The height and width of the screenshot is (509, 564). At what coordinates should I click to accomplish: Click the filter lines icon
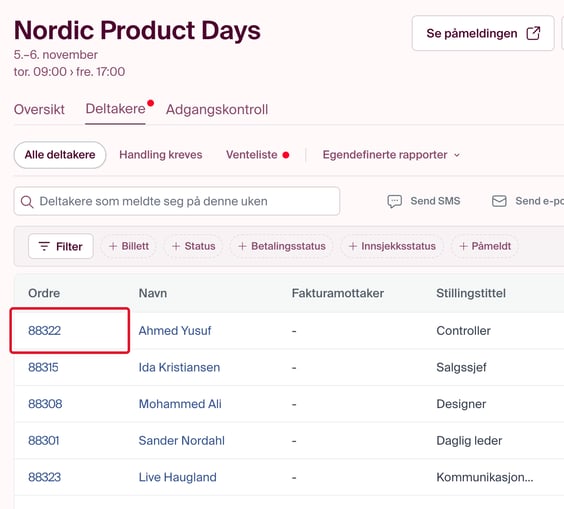point(44,246)
